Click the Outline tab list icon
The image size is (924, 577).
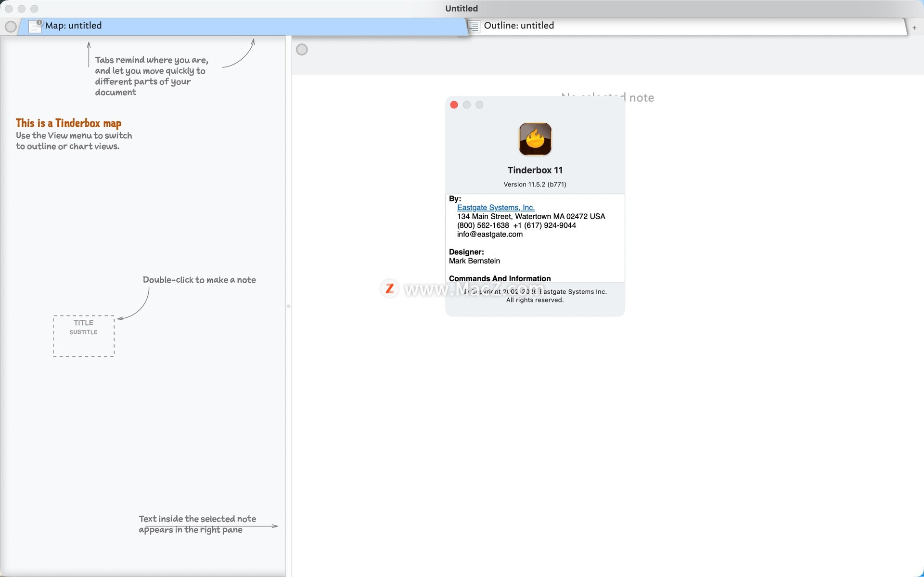(x=474, y=26)
